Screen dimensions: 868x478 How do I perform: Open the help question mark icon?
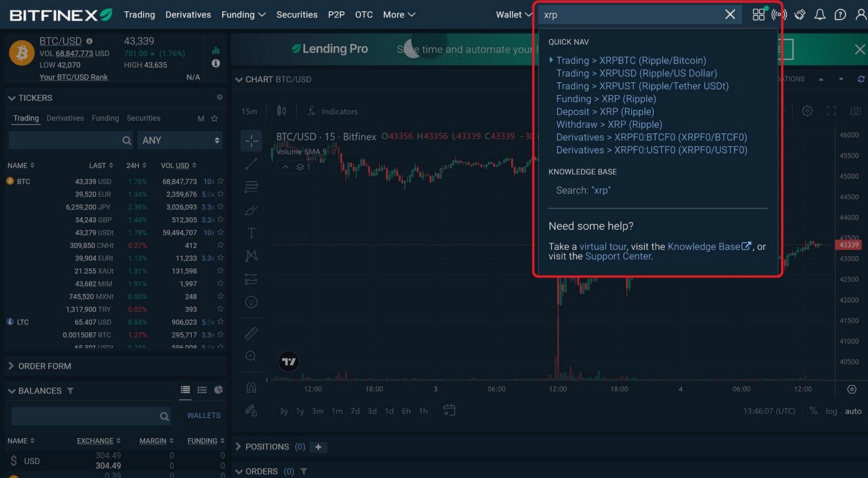coord(840,14)
